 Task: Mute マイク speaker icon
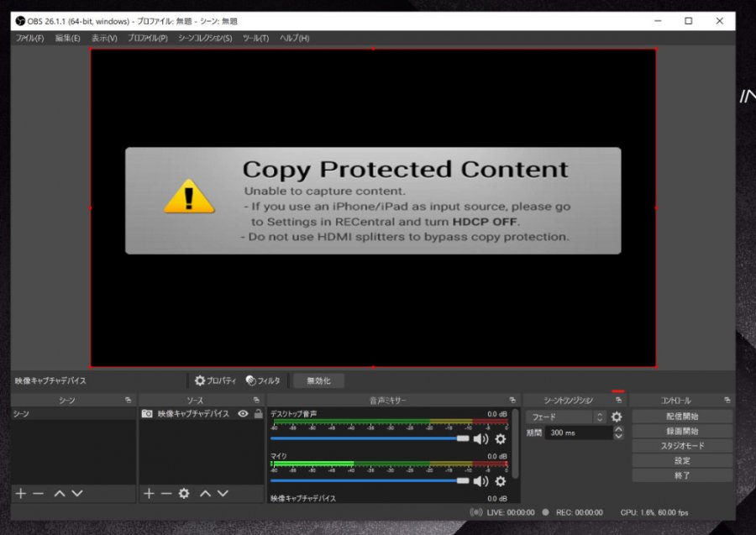pos(480,481)
